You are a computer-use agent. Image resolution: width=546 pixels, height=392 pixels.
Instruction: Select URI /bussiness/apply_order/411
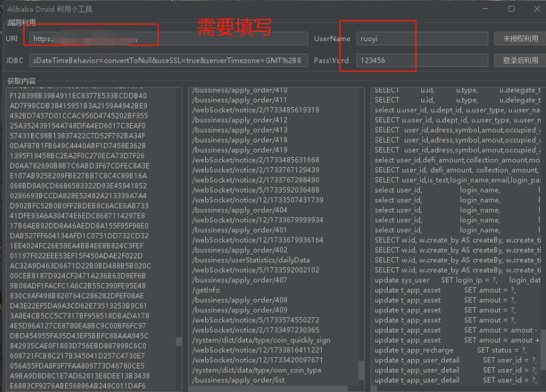tap(239, 100)
